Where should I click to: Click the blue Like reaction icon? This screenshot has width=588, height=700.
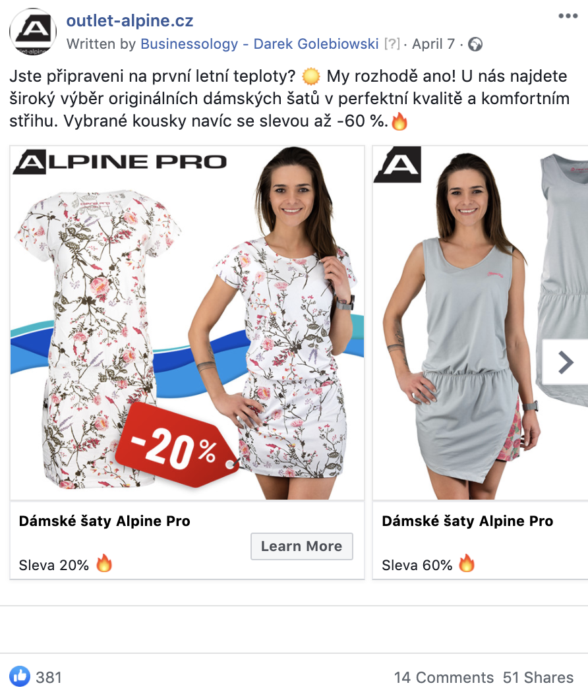20,676
